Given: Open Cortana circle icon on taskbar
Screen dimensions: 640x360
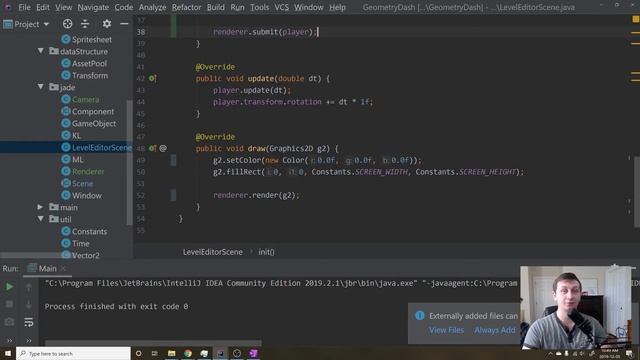Looking at the screenshot, I should coord(138,353).
